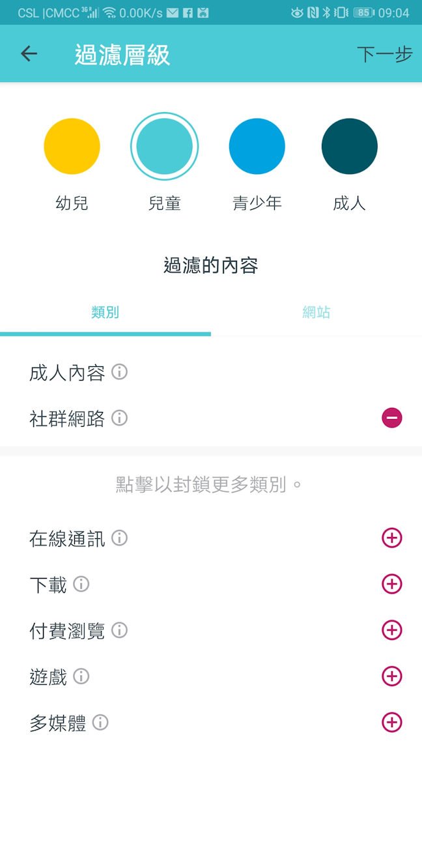Block 在線通訊 with the plus button

(x=391, y=538)
